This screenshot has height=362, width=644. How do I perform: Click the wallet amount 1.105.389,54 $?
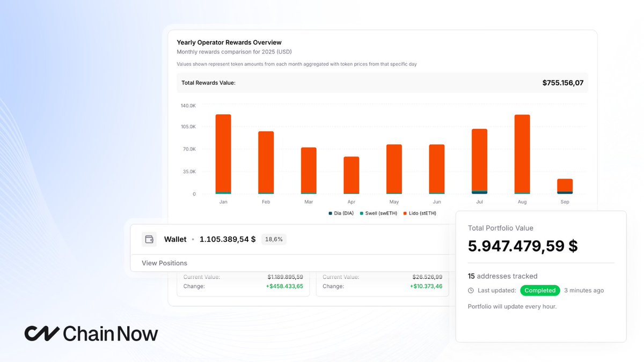(228, 239)
